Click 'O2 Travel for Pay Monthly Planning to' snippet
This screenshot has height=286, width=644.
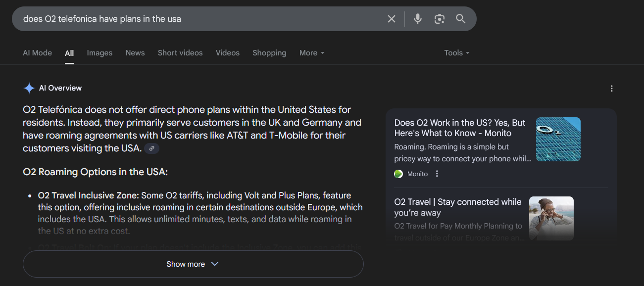(458, 226)
